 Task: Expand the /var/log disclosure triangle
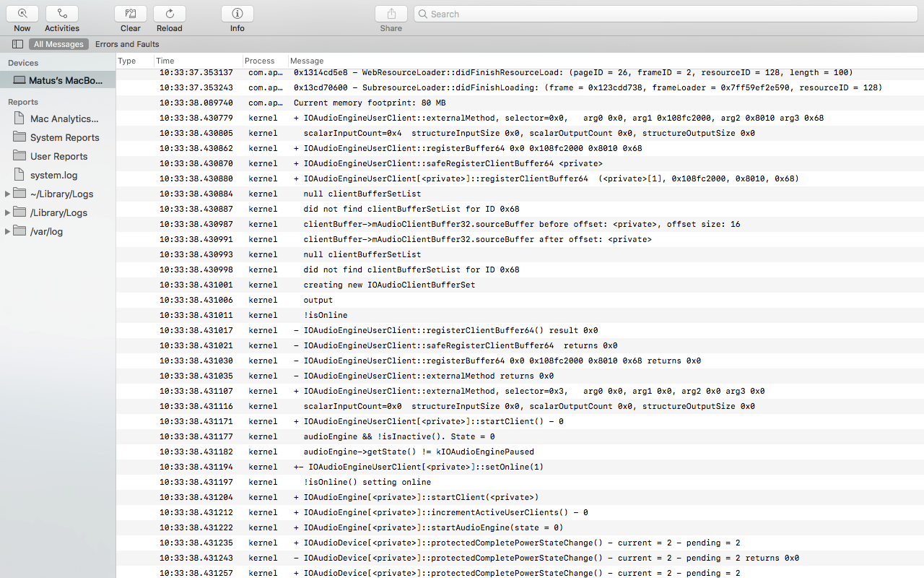[x=7, y=231]
